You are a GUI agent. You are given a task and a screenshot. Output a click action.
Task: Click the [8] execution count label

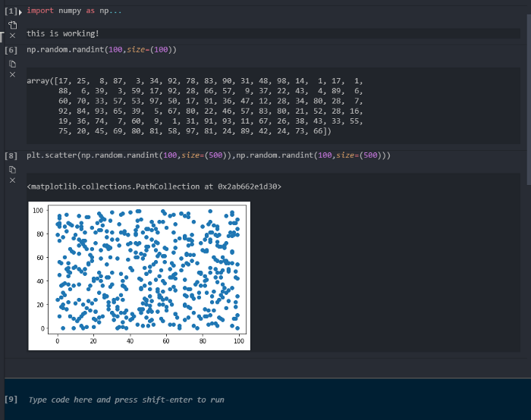click(x=11, y=155)
